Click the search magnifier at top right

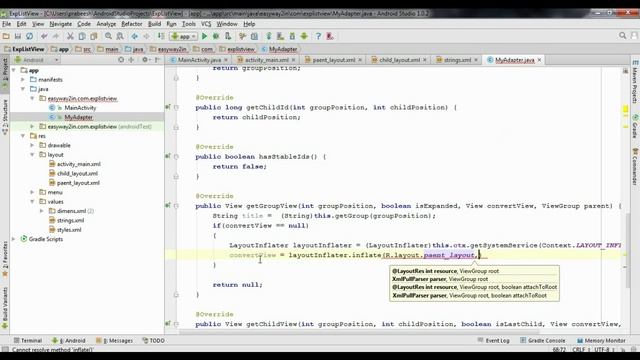click(622, 36)
